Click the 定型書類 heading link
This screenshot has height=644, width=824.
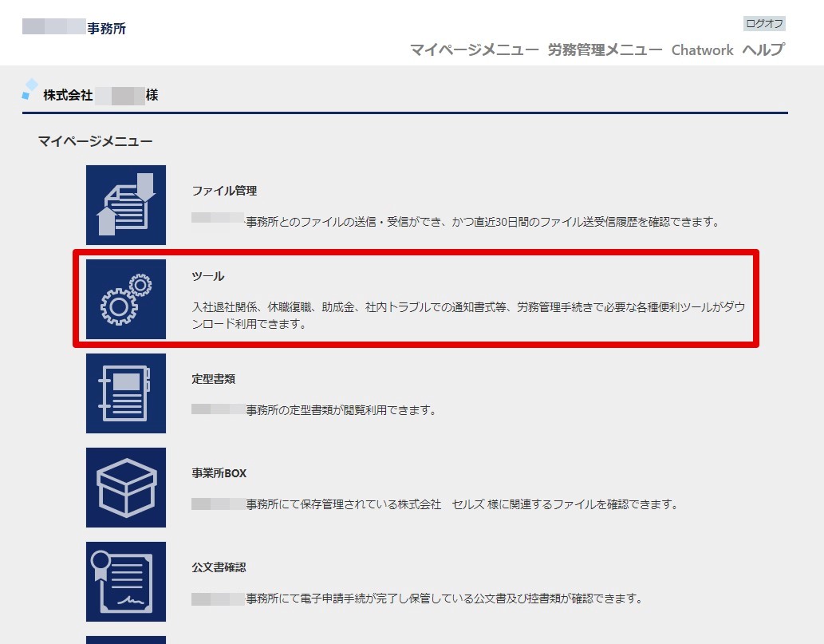[x=213, y=378]
